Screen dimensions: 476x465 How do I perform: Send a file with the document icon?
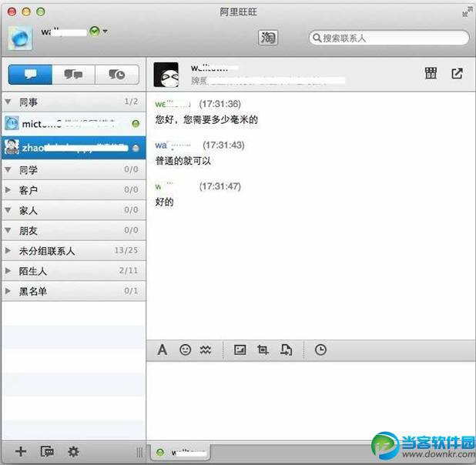click(x=286, y=350)
